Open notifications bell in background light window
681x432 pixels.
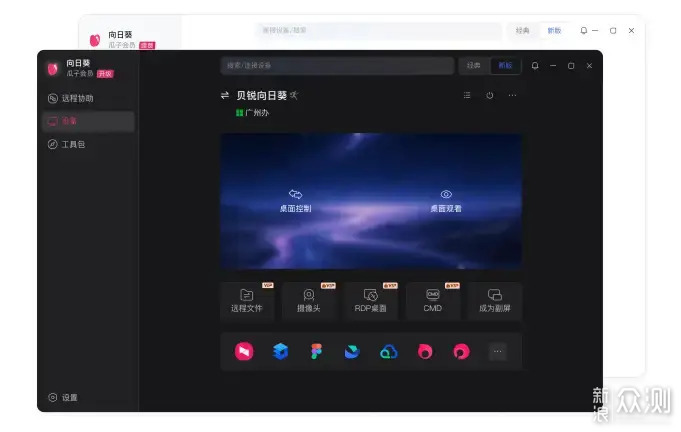[x=584, y=30]
